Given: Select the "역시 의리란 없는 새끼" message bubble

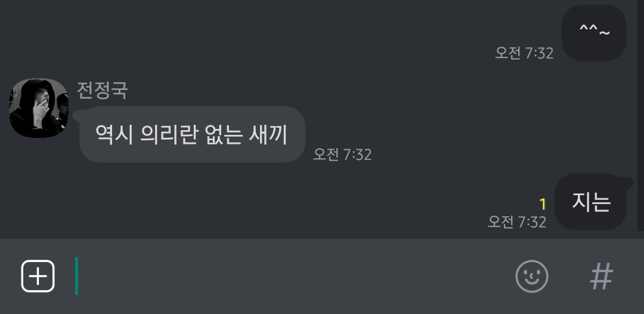Looking at the screenshot, I should [x=192, y=134].
